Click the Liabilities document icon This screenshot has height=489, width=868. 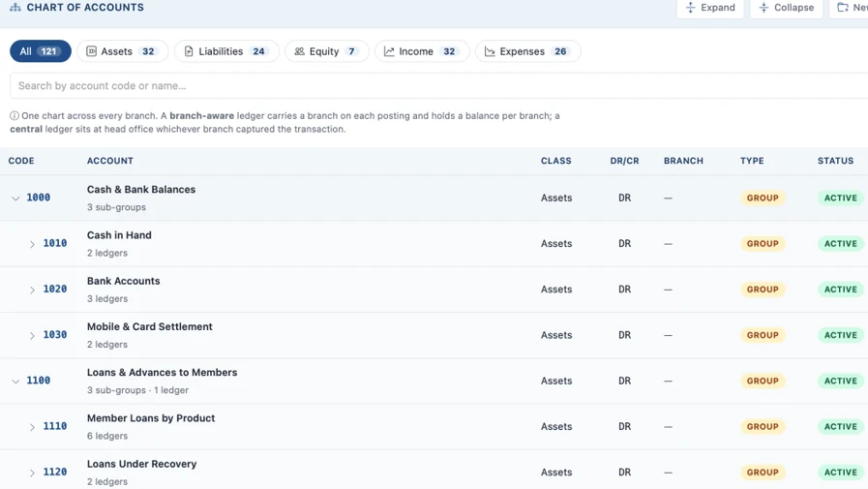coord(189,51)
